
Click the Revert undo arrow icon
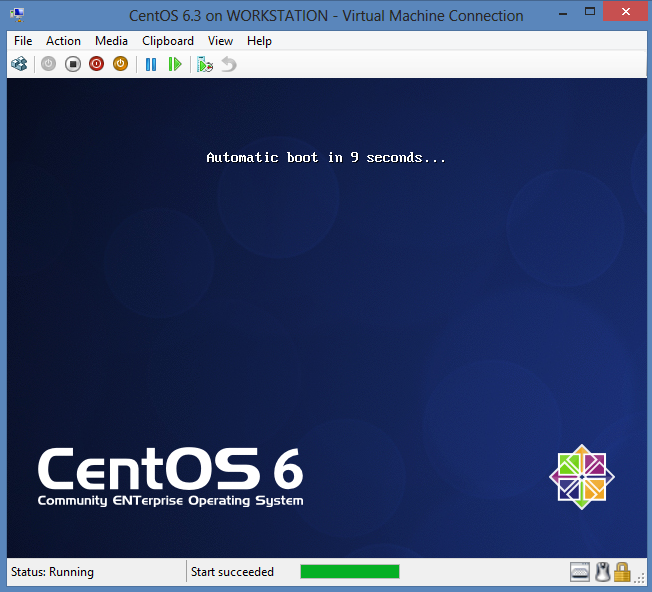pos(229,64)
